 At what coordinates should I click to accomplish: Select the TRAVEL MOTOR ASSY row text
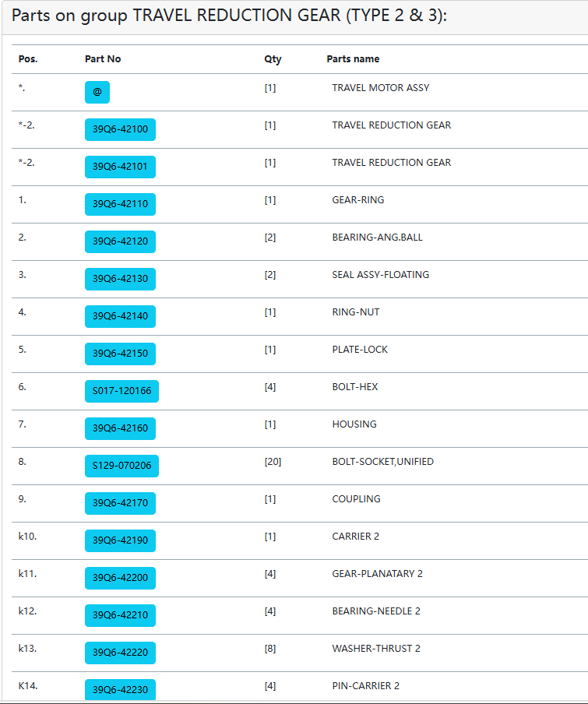coord(381,87)
